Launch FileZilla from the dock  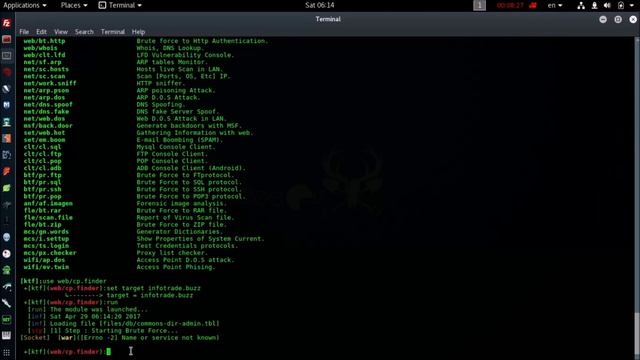point(7,23)
